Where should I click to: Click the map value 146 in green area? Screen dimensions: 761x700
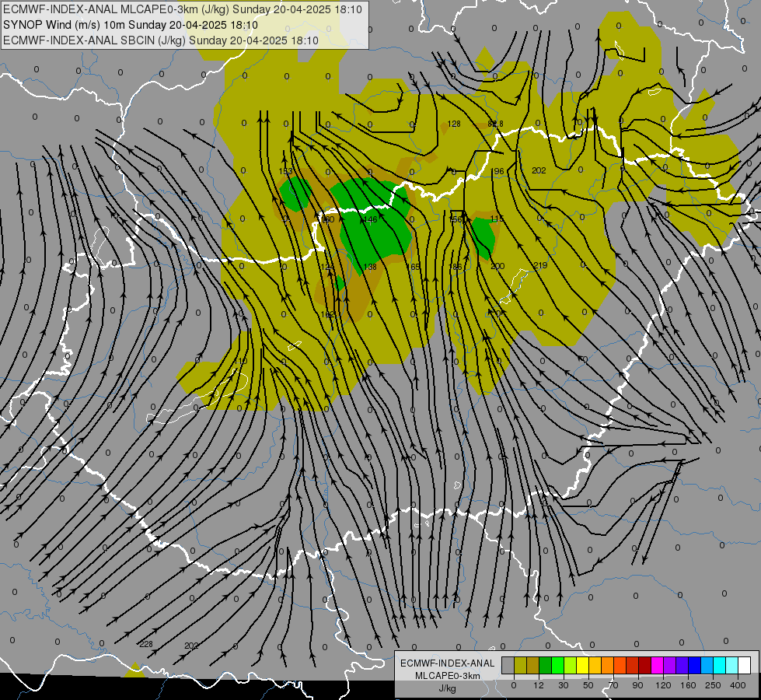370,219
